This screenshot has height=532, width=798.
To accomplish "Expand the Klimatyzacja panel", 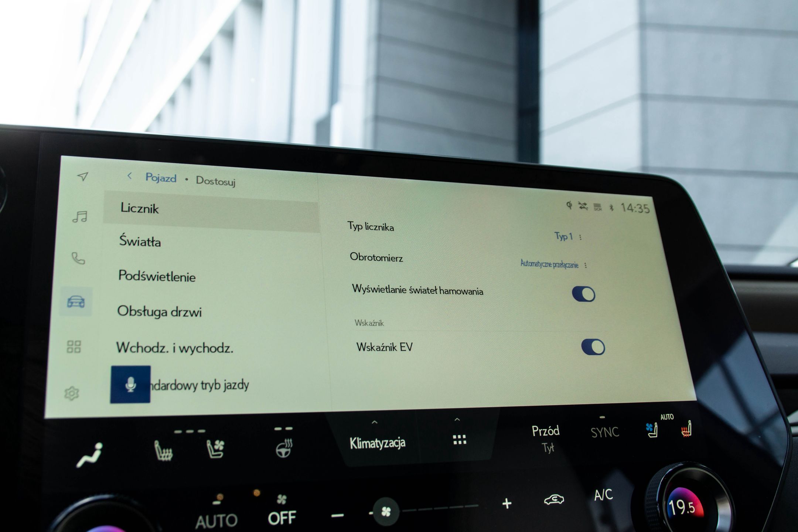I will [x=377, y=443].
